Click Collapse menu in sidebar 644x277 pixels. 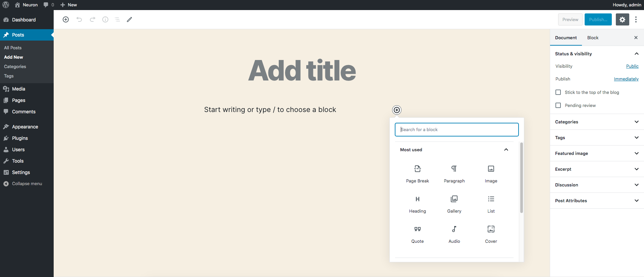tap(27, 184)
